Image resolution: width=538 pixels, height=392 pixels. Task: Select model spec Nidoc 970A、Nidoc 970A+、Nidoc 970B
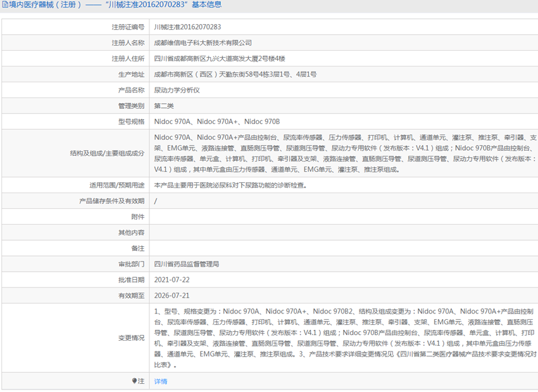217,122
